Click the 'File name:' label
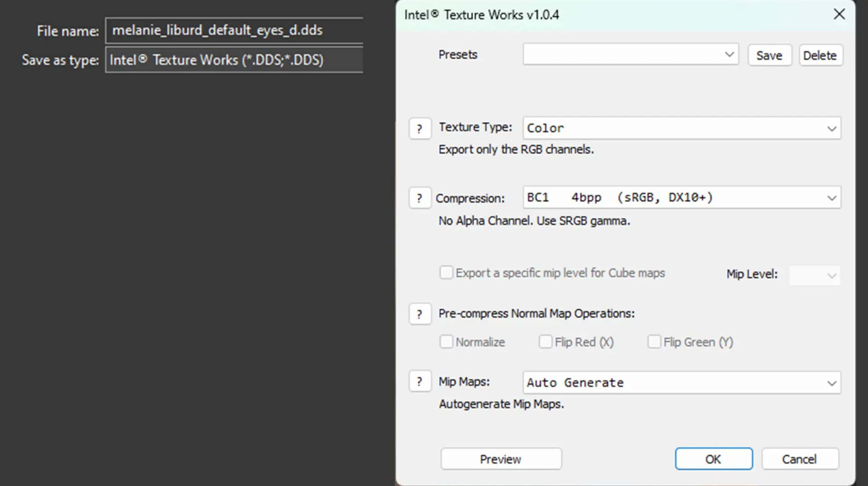This screenshot has width=868, height=486. tap(68, 31)
